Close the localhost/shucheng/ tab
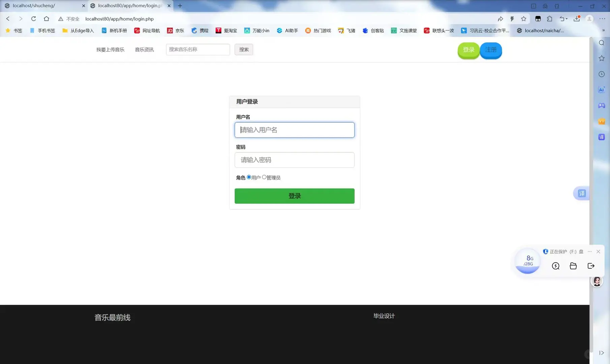 click(84, 6)
